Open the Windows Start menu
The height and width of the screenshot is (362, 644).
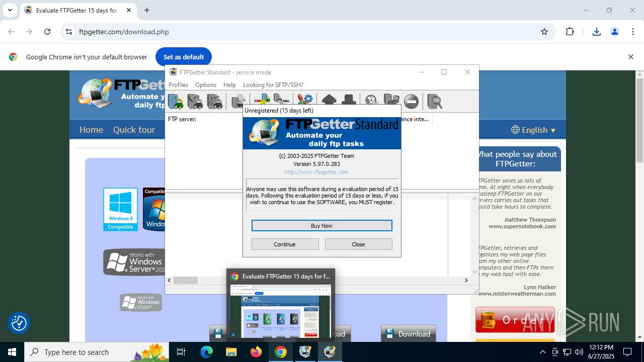(x=12, y=352)
